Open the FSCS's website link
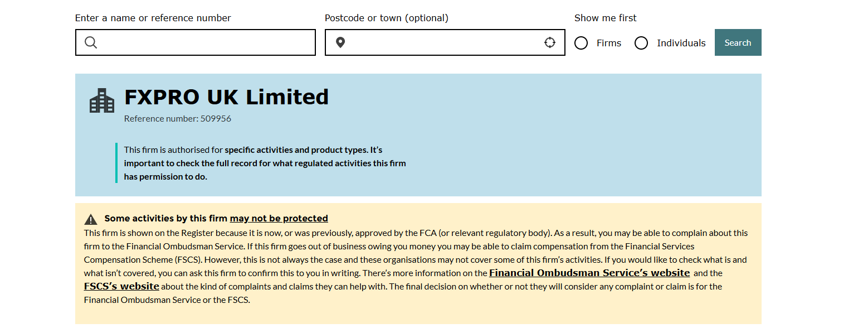The height and width of the screenshot is (328, 868). (x=121, y=287)
